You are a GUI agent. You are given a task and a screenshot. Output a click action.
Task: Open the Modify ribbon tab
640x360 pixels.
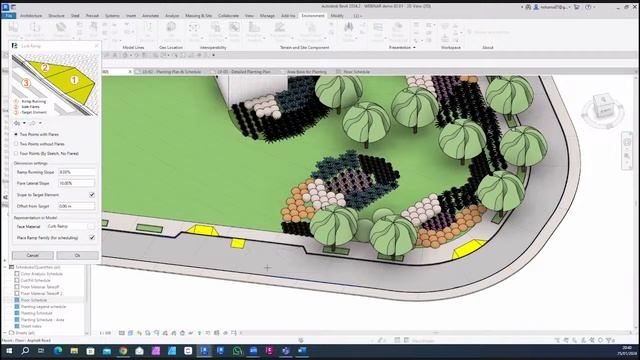tap(337, 16)
